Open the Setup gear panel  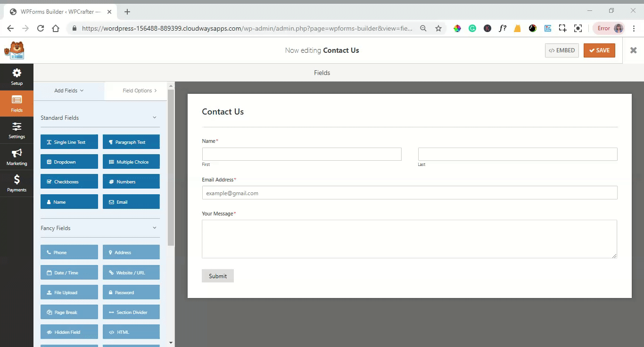point(17,77)
